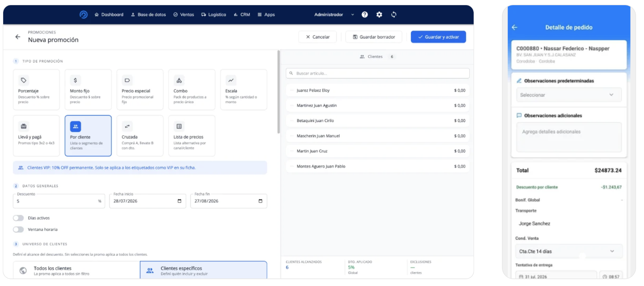Go back using the arrow beside Nueva promoción
The height and width of the screenshot is (286, 644).
(x=18, y=37)
